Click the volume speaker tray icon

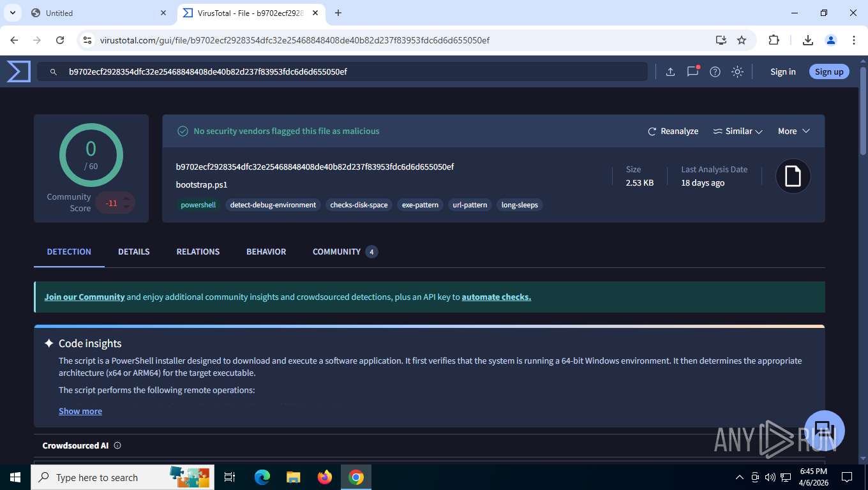(770, 477)
